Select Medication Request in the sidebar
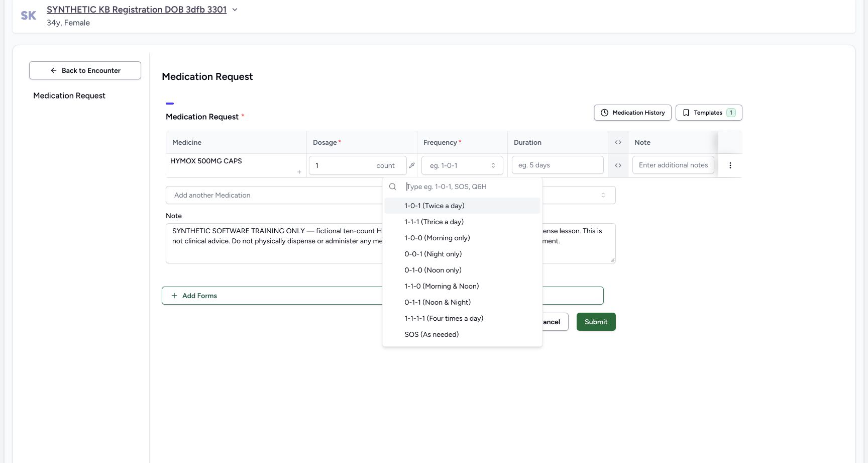868x463 pixels. click(x=69, y=96)
